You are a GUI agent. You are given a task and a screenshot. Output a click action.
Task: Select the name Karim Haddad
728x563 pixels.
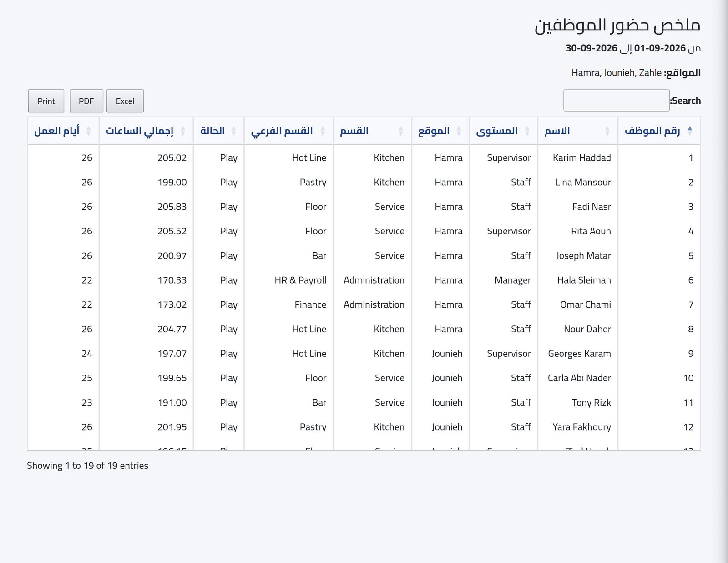[x=581, y=158]
